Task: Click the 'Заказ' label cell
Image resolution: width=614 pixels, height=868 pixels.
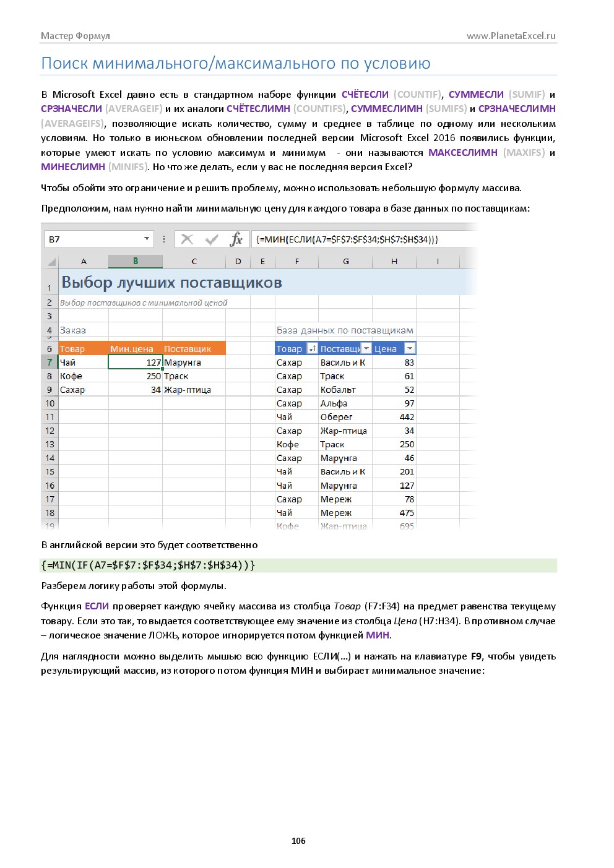Action: pos(73,330)
